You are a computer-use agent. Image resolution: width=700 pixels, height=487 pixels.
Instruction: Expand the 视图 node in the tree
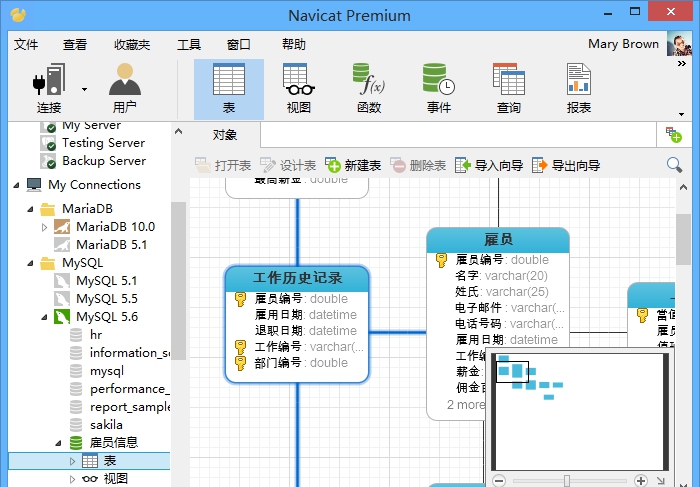pos(72,479)
